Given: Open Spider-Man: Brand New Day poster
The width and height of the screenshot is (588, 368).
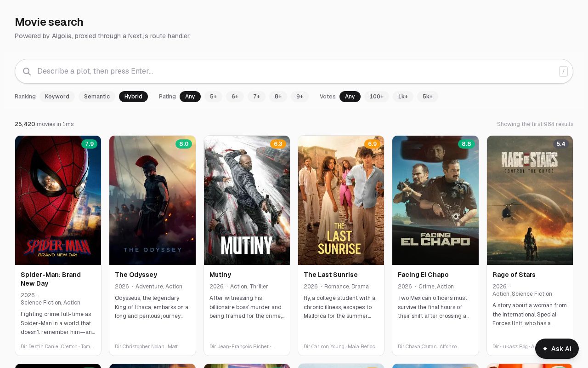Looking at the screenshot, I should click(x=58, y=200).
